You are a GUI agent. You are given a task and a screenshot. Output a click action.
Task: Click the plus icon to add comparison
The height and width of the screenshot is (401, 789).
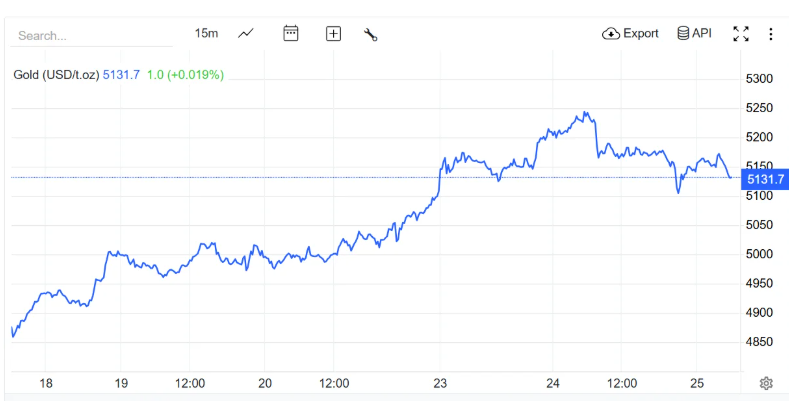(x=333, y=33)
